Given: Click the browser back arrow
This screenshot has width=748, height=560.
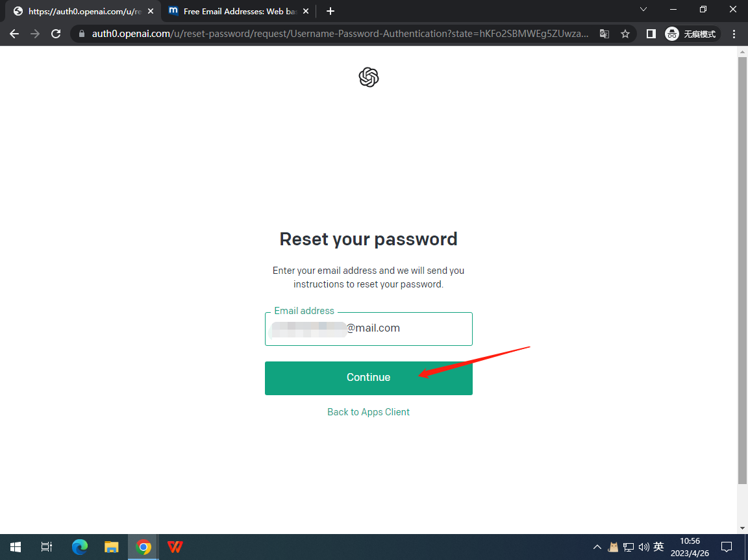Looking at the screenshot, I should 14,34.
